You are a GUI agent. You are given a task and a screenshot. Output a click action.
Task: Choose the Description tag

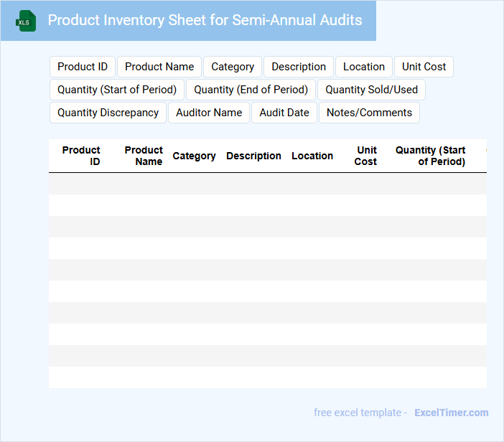(x=299, y=67)
